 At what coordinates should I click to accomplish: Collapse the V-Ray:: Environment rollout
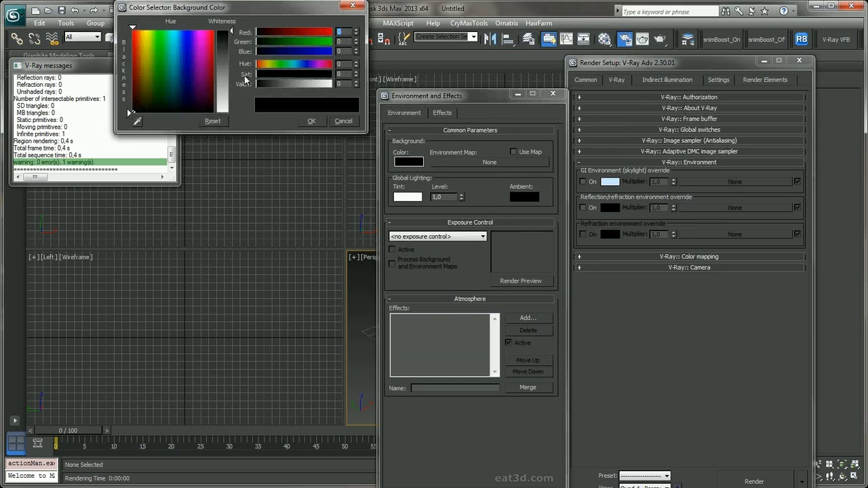pos(689,162)
